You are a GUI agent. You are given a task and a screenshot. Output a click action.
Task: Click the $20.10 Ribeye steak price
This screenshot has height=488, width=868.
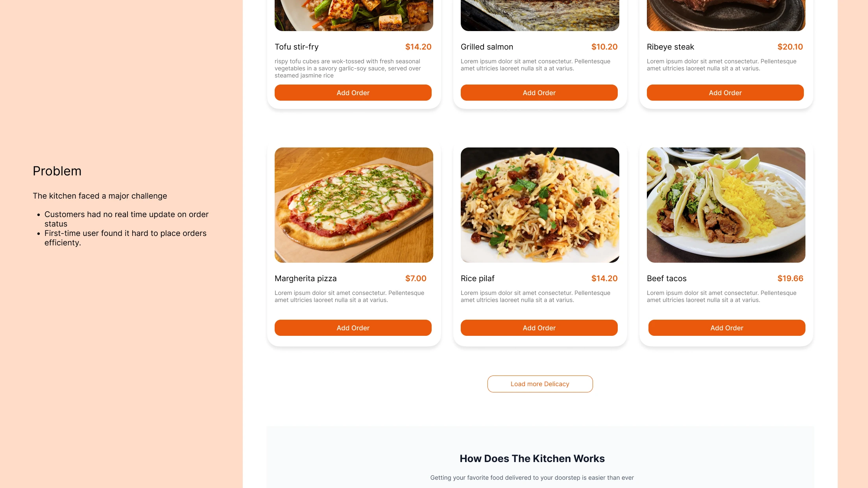[790, 47]
